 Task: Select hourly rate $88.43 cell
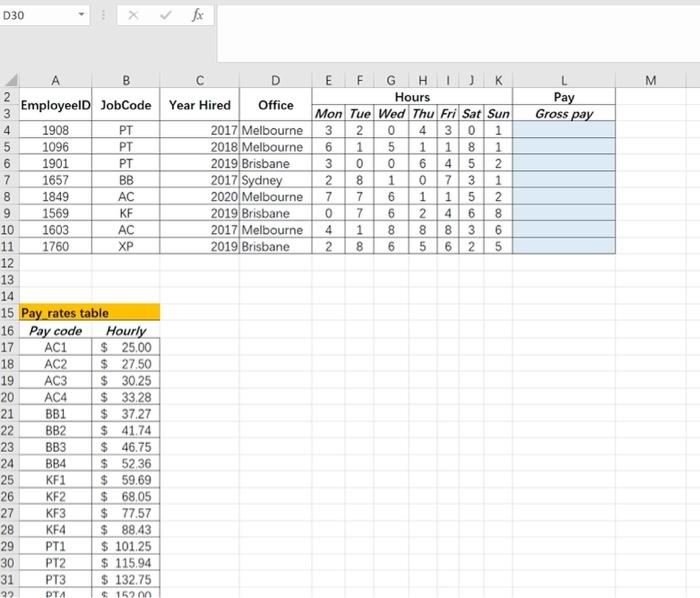[x=126, y=530]
